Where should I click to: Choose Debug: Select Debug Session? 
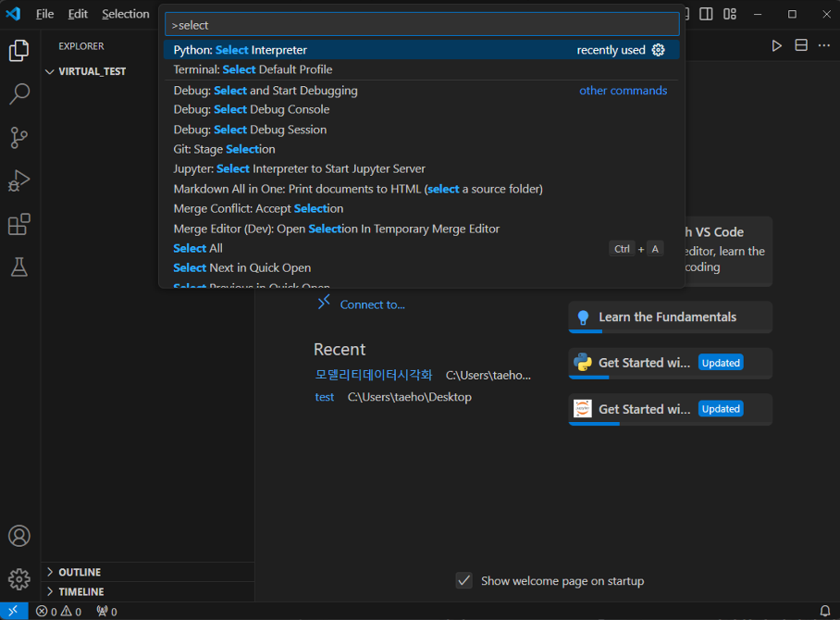(422, 130)
